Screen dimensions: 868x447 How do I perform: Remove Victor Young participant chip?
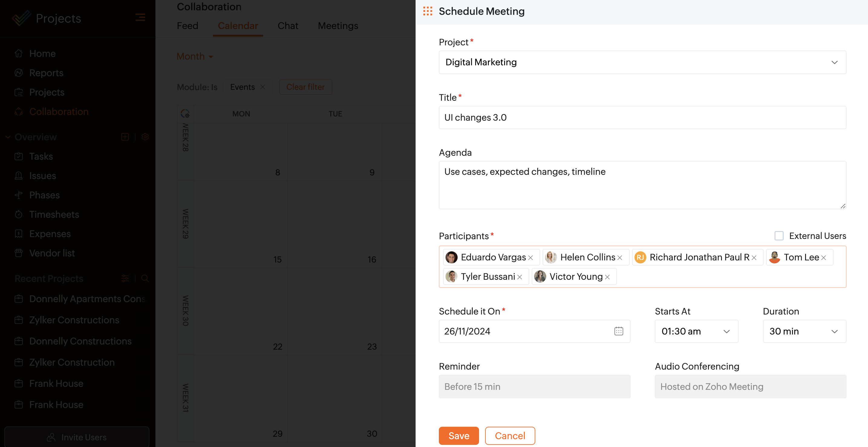[608, 277]
